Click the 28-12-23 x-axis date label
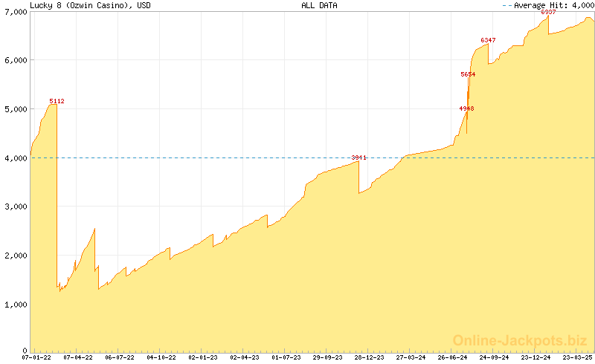This screenshot has width=595, height=364. click(370, 357)
